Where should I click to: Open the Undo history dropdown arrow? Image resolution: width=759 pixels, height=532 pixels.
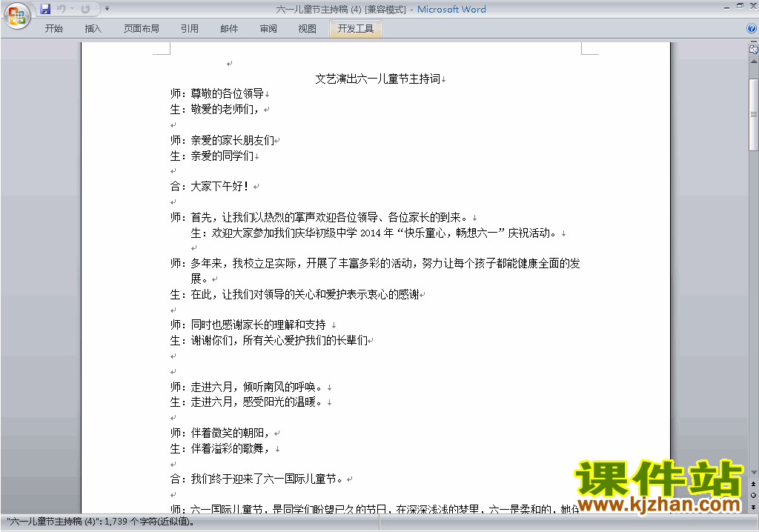[72, 9]
